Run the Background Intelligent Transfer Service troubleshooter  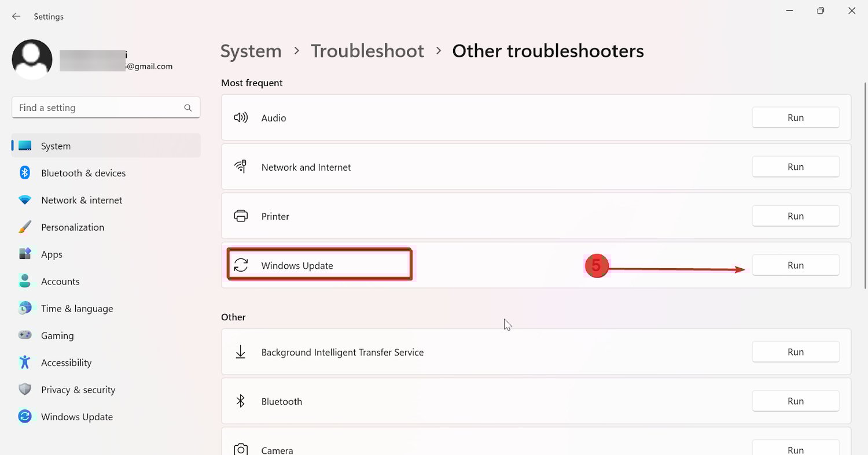tap(796, 352)
